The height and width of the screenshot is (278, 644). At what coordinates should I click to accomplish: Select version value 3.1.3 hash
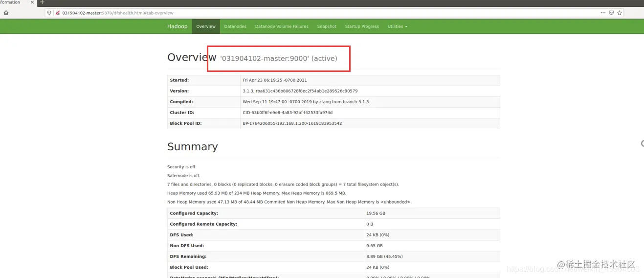pos(300,91)
